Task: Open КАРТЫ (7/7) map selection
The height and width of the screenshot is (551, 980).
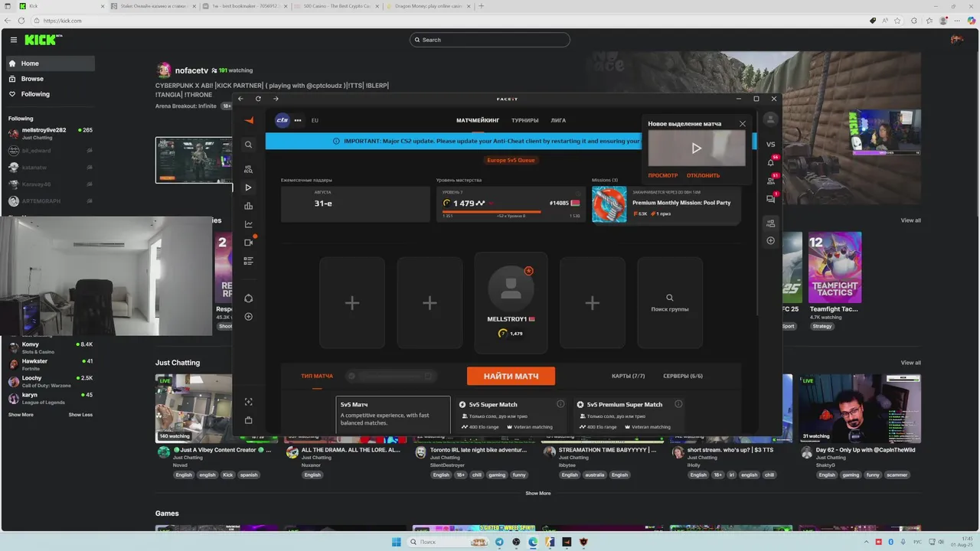Action: (x=629, y=376)
